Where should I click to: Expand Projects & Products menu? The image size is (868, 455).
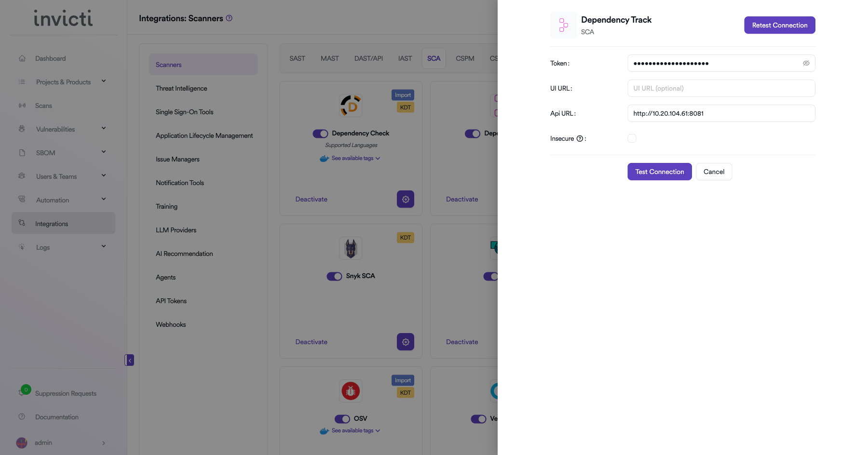(x=104, y=81)
